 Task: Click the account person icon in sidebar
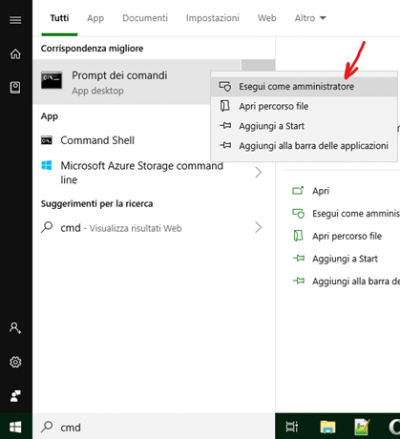click(15, 328)
